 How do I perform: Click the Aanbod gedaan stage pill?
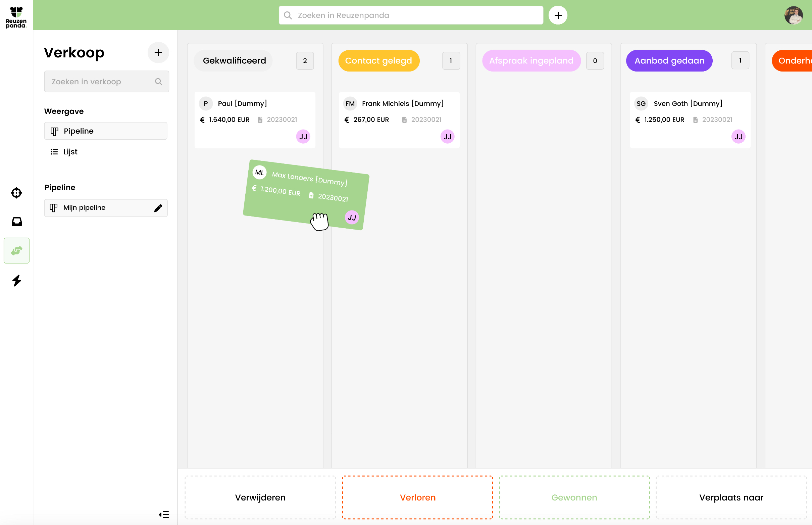(x=669, y=60)
